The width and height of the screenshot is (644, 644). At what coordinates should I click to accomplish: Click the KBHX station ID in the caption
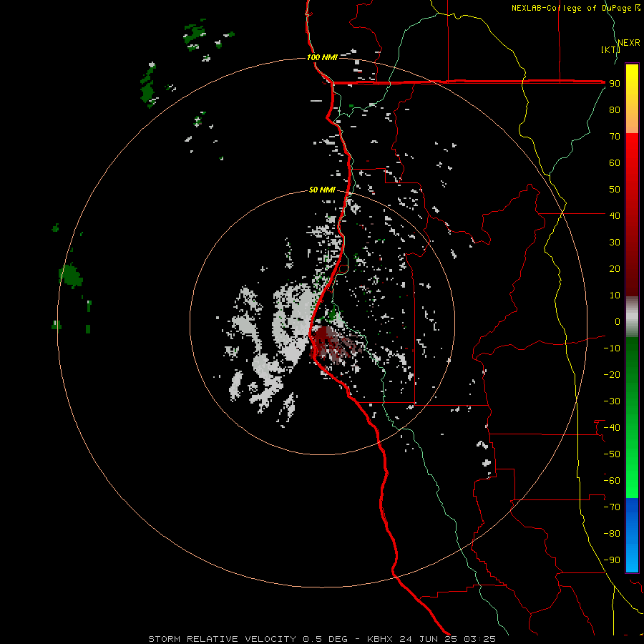[x=379, y=639]
